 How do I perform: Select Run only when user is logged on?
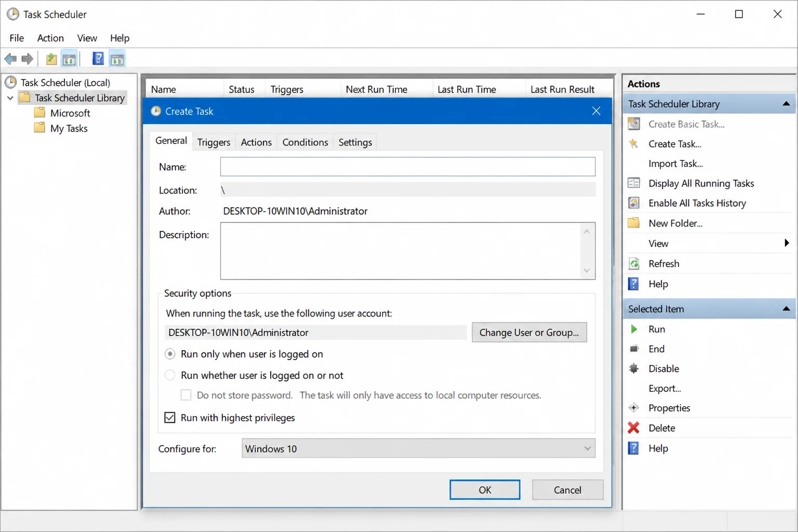click(x=170, y=354)
